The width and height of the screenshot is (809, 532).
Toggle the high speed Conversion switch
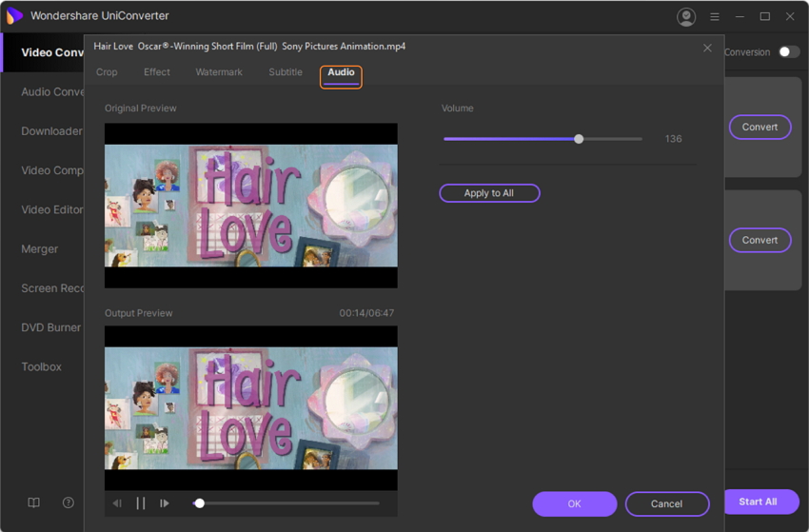789,51
